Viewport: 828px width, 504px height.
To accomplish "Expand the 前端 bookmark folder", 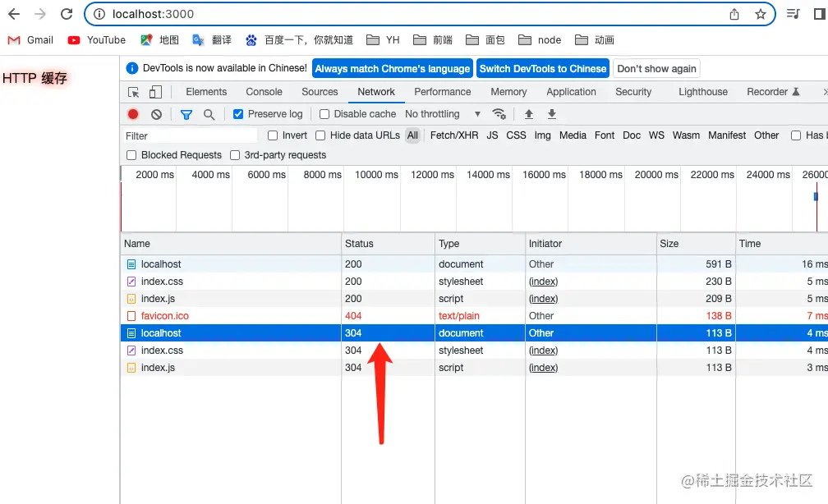I will tap(433, 40).
